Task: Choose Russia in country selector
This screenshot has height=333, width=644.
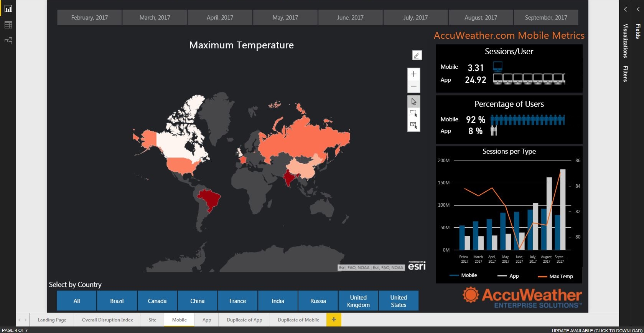Action: coord(318,301)
